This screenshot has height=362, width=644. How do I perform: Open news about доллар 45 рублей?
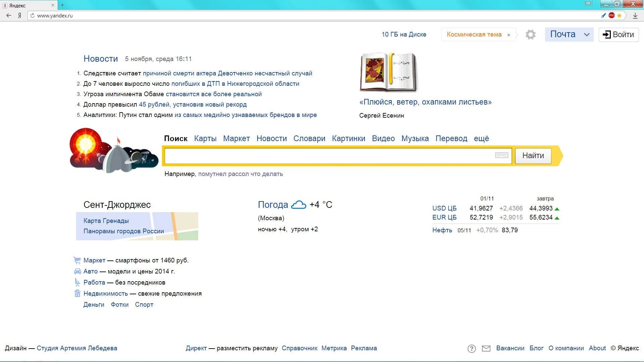[x=193, y=105]
